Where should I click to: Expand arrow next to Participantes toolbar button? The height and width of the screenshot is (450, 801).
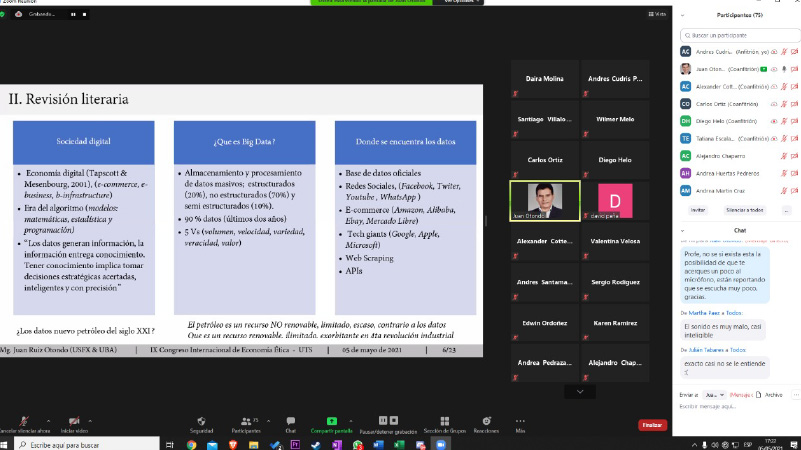tap(268, 421)
